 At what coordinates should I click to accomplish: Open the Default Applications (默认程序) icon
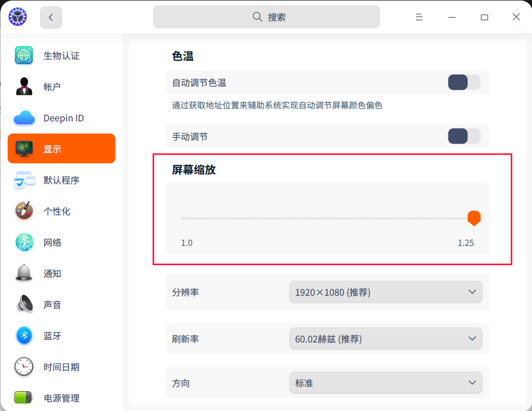(24, 180)
